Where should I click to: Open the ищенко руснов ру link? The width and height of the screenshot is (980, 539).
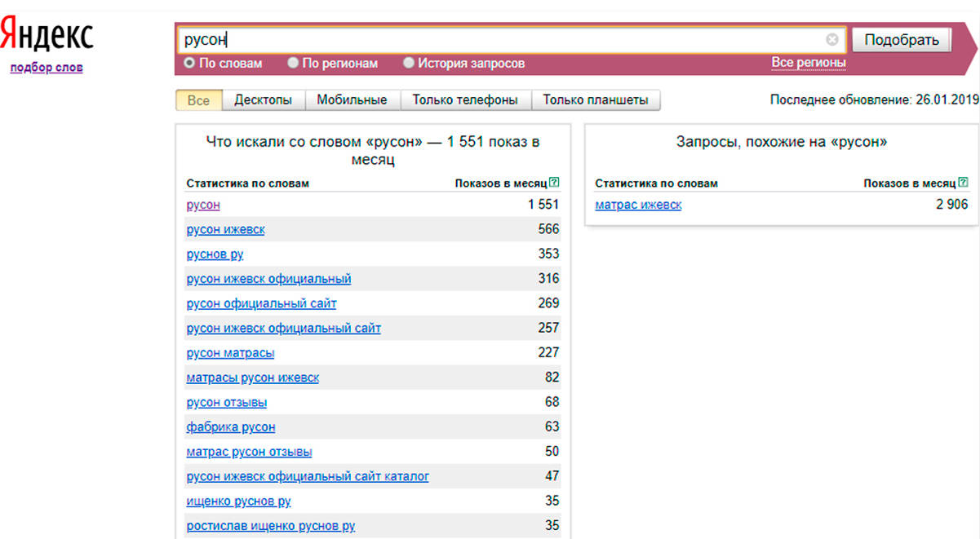[x=238, y=501]
